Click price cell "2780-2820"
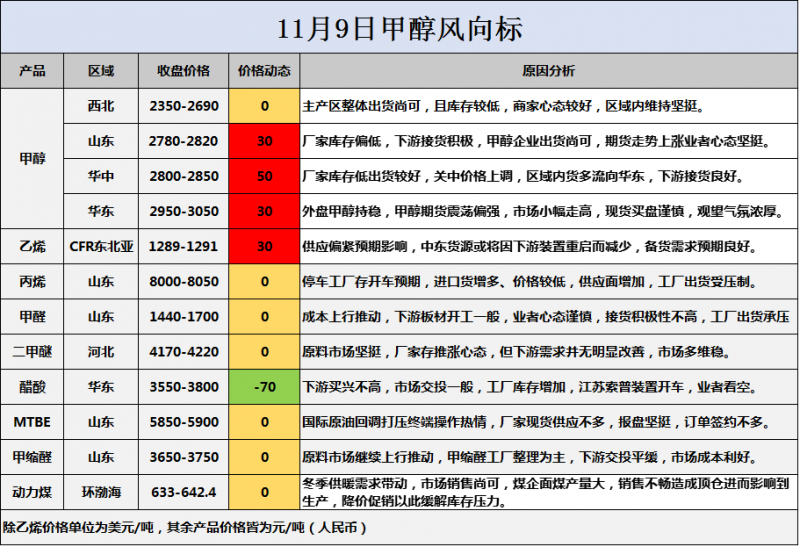Screen dimensions: 800x547 [x=184, y=141]
